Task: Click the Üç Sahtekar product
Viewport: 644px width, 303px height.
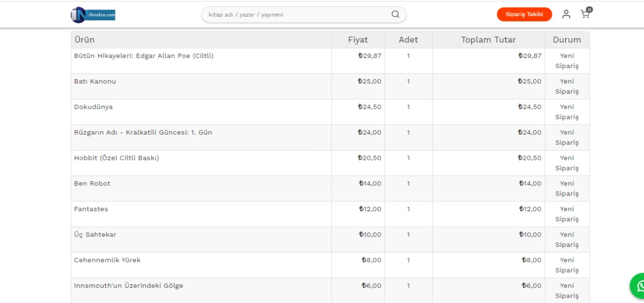Action: pos(95,235)
